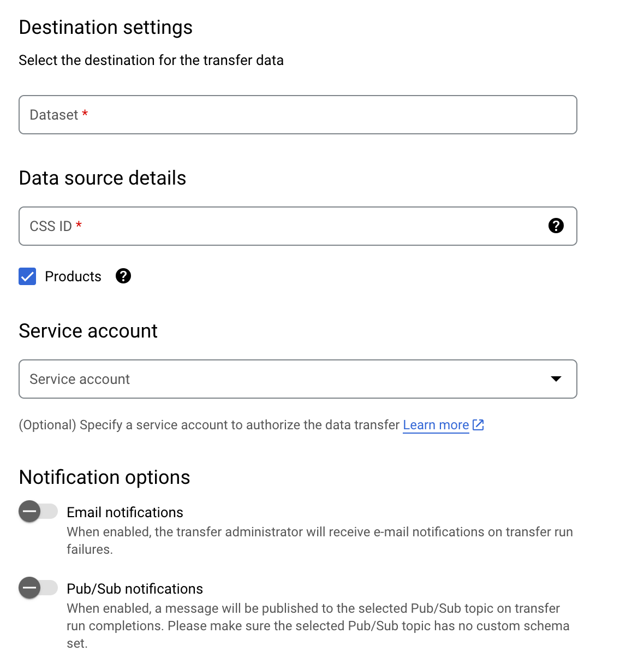Click the optional service account description text

pyautogui.click(x=210, y=424)
